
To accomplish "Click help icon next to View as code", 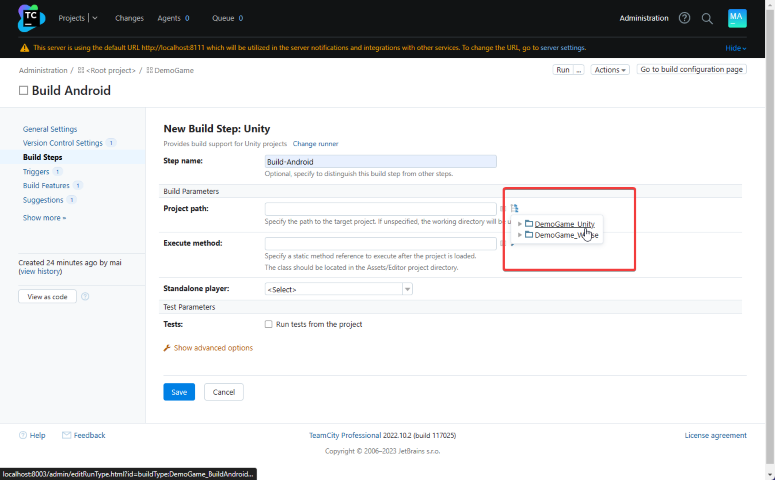I will point(85,297).
